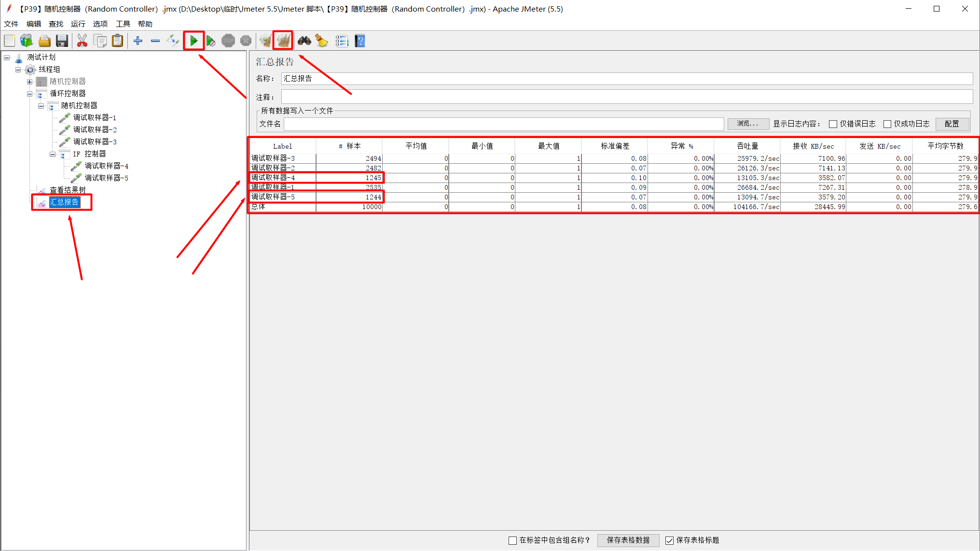Open the 查看结果树 listener

[x=68, y=190]
